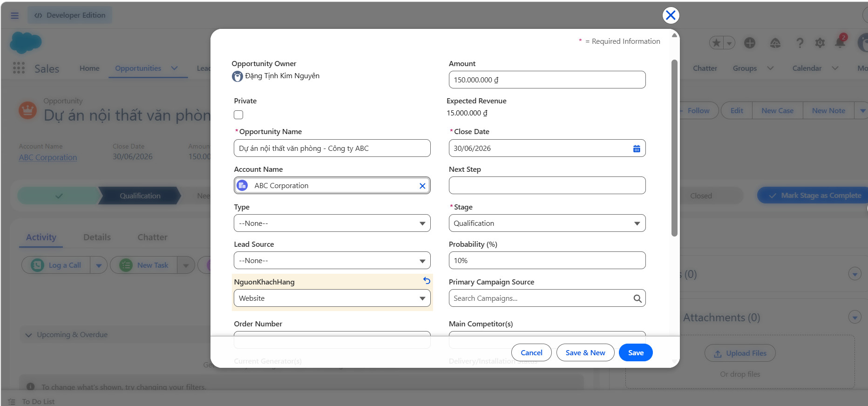Open the Chatter navigation tab

[x=705, y=68]
